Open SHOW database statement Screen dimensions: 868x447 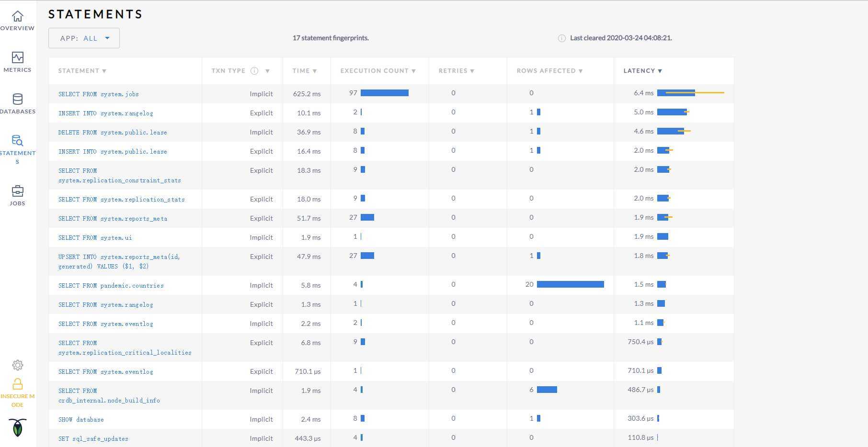click(x=81, y=420)
